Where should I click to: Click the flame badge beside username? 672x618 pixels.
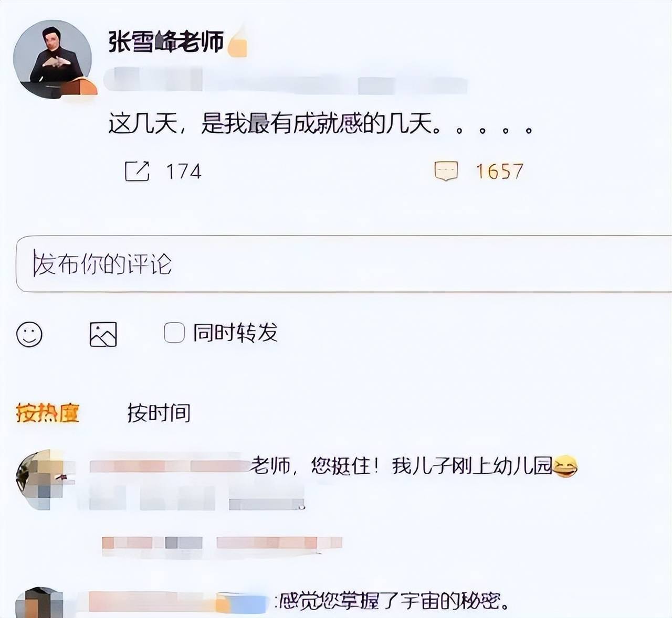tap(237, 42)
